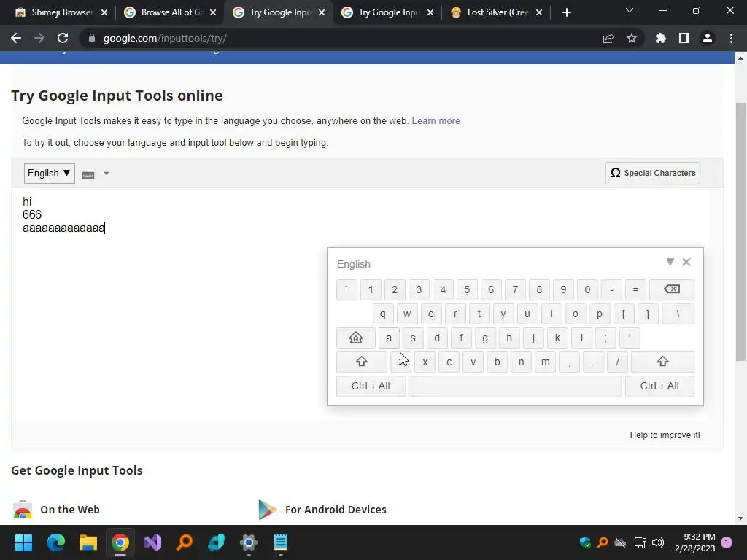Viewport: 747px width, 560px height.
Task: Click the 'a' key on virtual keyboard
Action: click(389, 338)
